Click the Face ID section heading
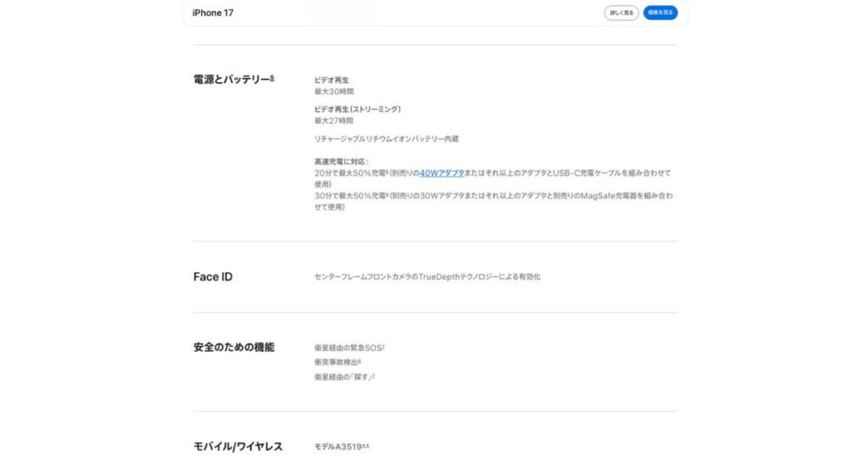Screen dimensions: 868x456 tap(213, 276)
